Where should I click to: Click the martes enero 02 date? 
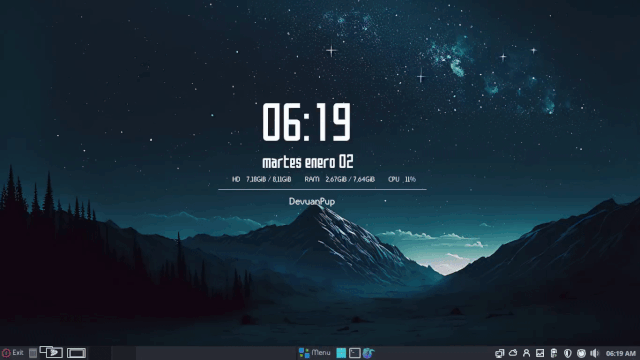click(308, 162)
